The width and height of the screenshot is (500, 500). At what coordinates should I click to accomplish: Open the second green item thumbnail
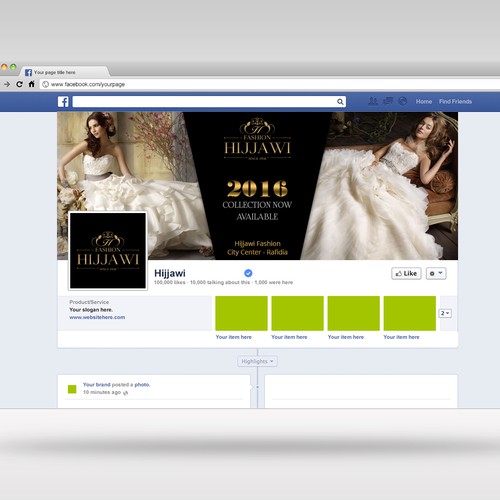(298, 313)
